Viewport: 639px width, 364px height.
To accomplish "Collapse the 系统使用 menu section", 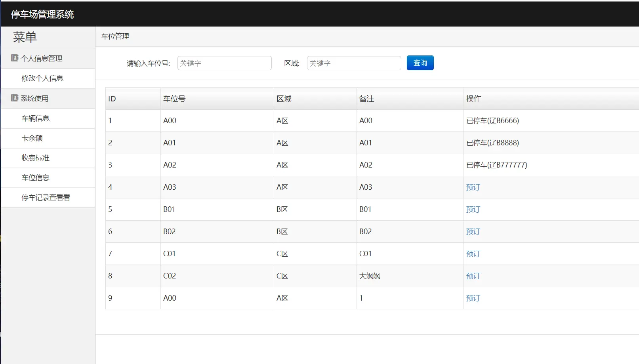I will pyautogui.click(x=48, y=98).
